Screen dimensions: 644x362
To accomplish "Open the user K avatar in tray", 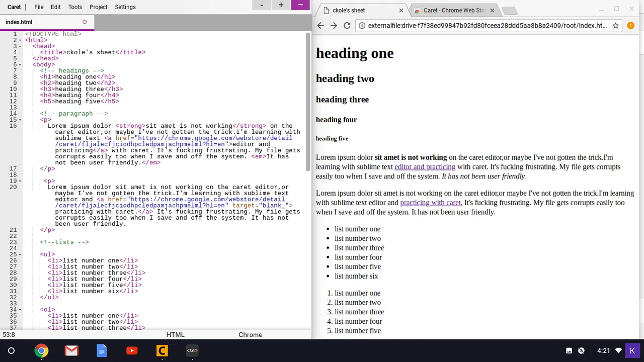I will click(x=633, y=351).
